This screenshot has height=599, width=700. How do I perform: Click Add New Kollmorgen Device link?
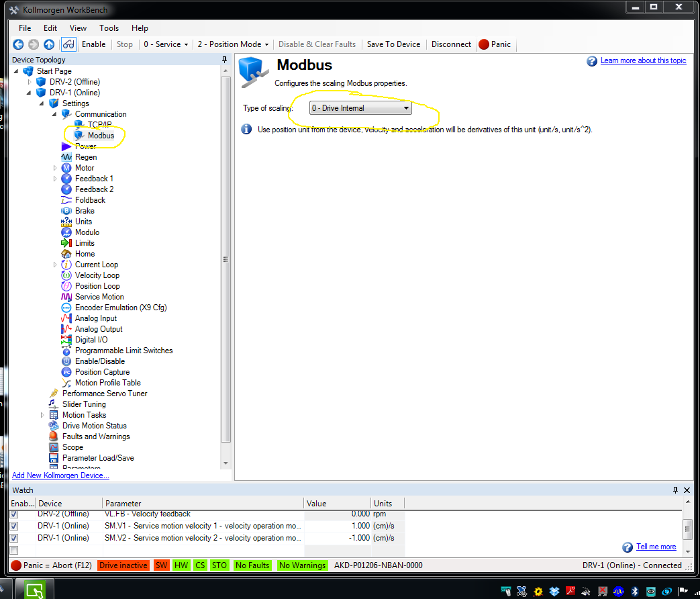[x=60, y=475]
